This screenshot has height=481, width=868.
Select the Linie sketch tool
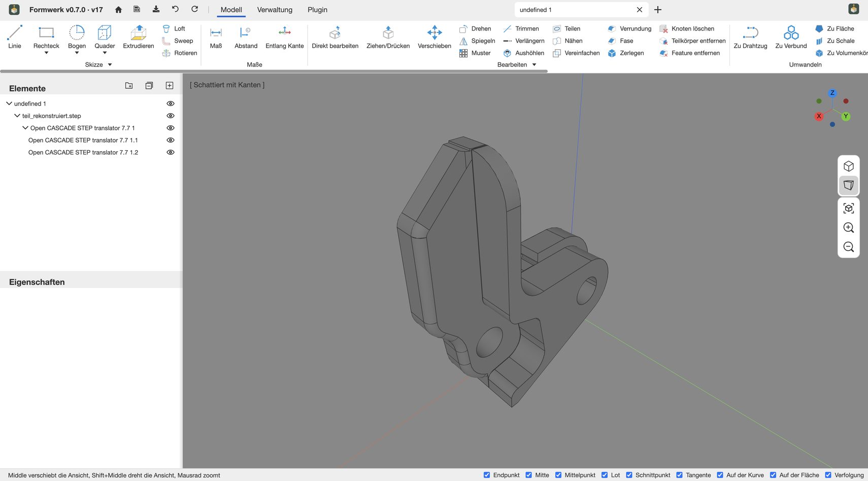(x=15, y=37)
